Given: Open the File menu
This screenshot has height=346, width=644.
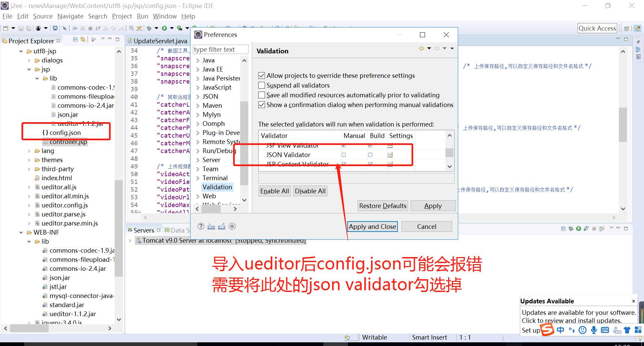Looking at the screenshot, I should click(x=7, y=16).
